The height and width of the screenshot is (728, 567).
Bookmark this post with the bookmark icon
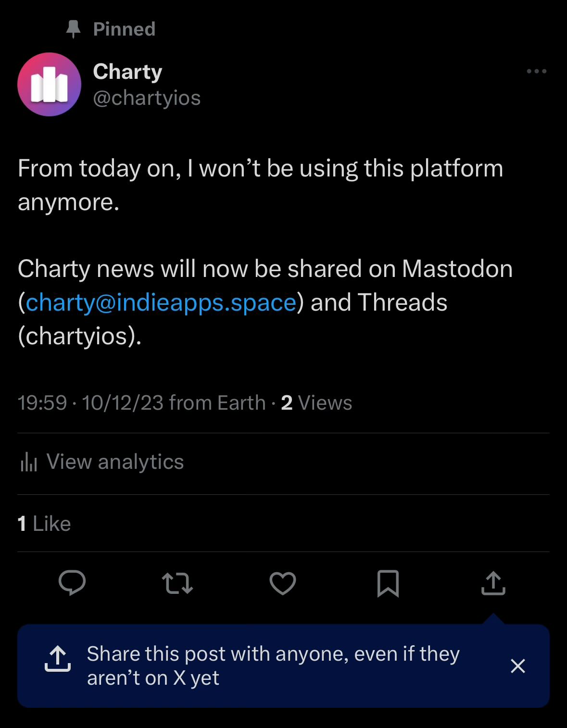coord(388,583)
